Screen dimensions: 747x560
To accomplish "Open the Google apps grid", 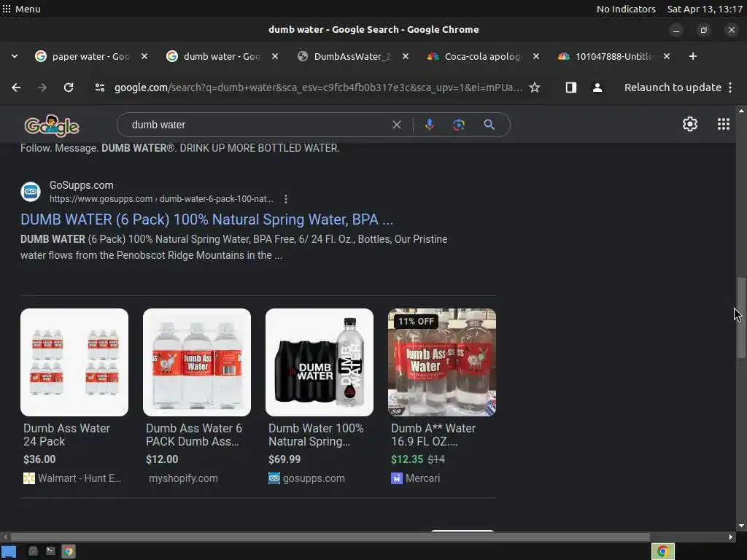I will (723, 124).
